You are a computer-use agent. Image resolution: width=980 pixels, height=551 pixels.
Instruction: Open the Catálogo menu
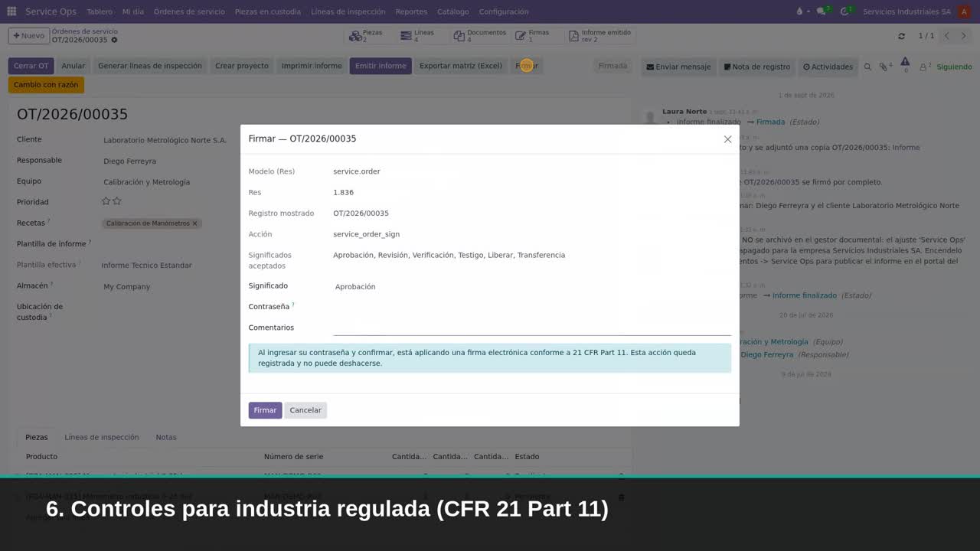click(453, 11)
